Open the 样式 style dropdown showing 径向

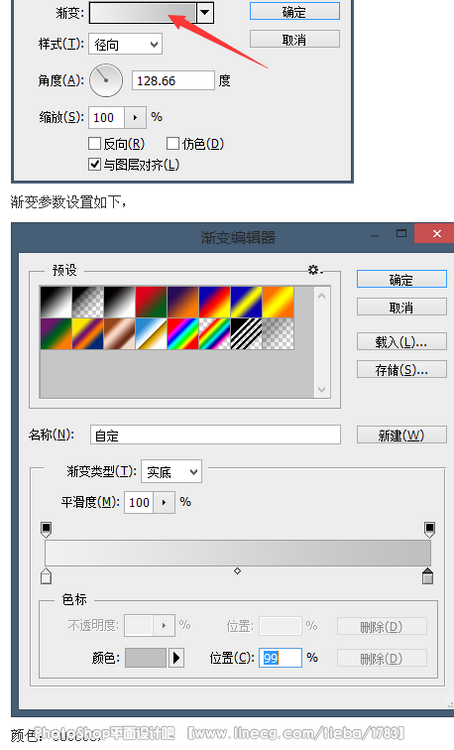tap(125, 44)
